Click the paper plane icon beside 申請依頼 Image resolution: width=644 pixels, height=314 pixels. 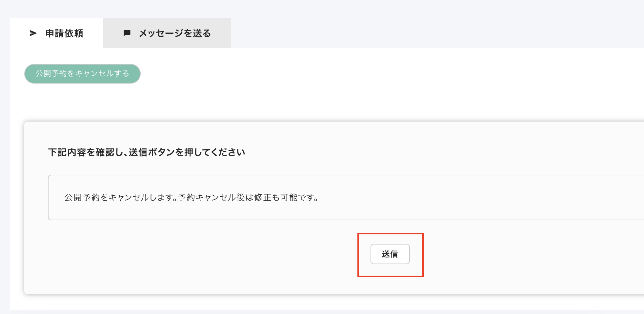33,33
